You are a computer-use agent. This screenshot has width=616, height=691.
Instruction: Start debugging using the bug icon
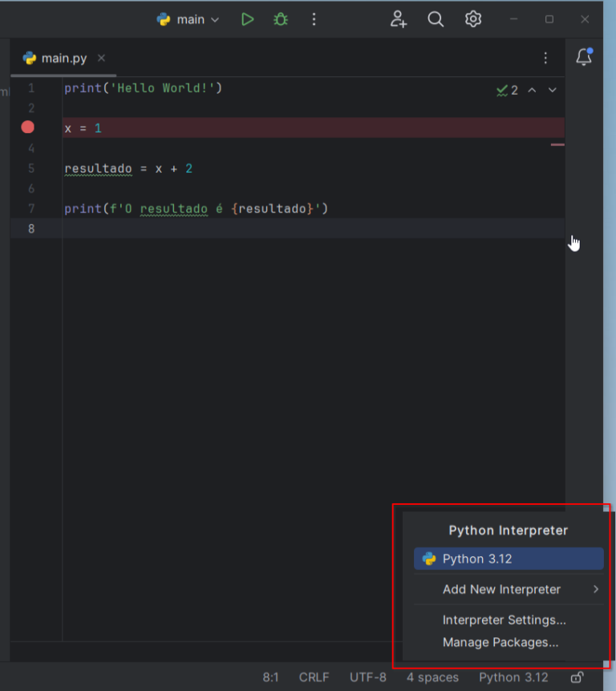[280, 18]
